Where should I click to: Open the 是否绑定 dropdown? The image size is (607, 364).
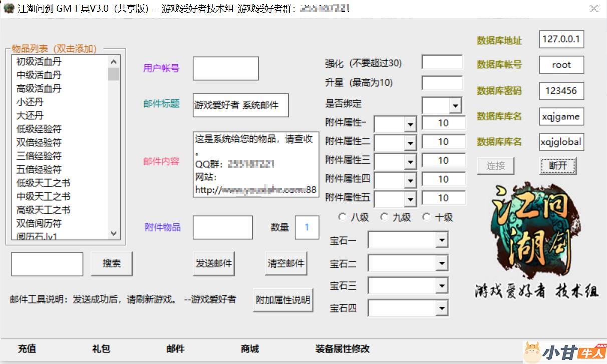coord(455,106)
